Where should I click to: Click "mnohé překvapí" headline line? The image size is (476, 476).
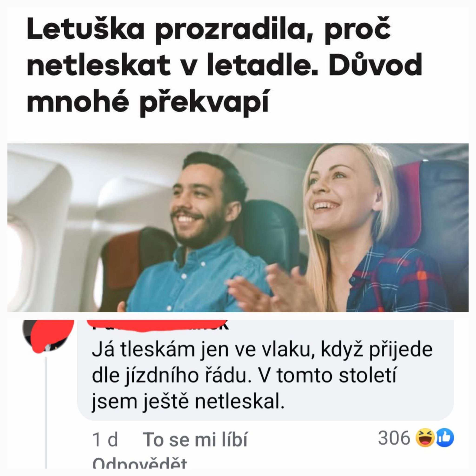point(147,101)
